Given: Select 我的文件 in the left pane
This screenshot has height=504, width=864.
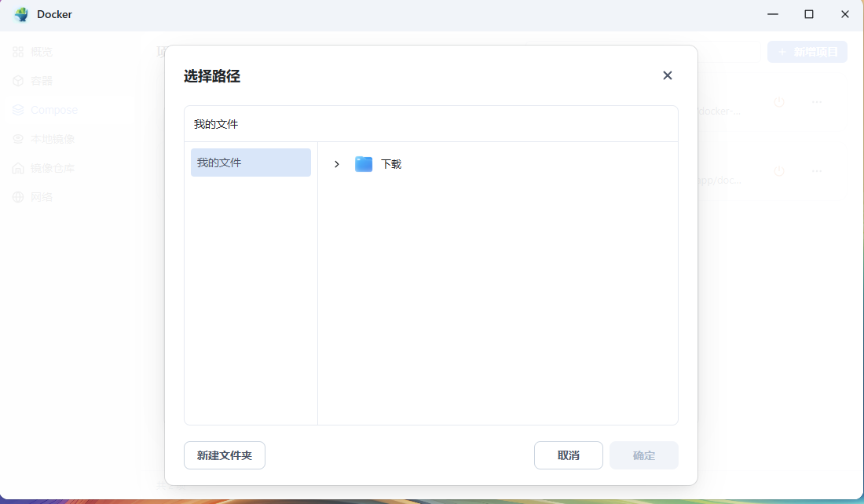Looking at the screenshot, I should [x=251, y=163].
